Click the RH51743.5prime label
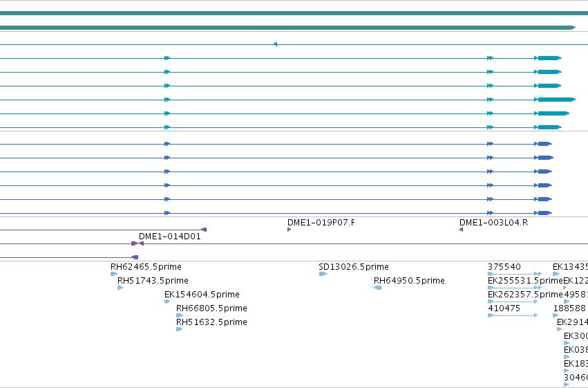This screenshot has height=388, width=588. coord(153,281)
